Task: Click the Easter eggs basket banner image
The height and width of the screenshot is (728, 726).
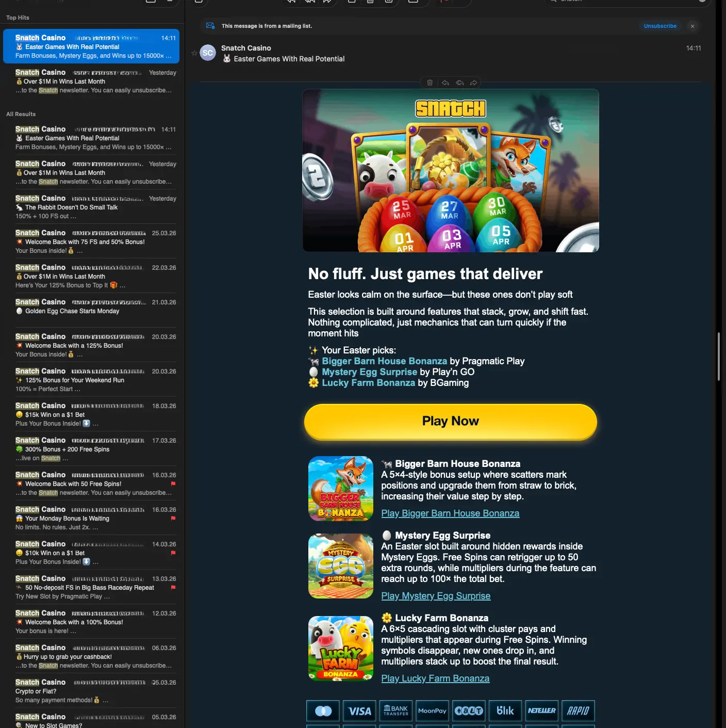Action: (451, 171)
